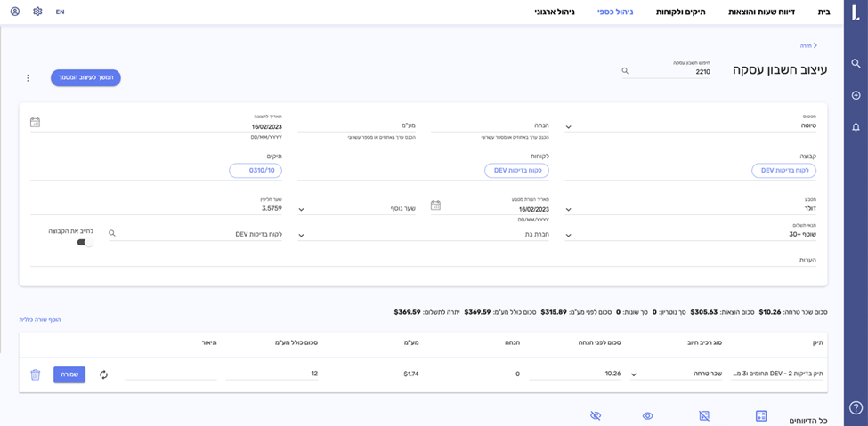The height and width of the screenshot is (426, 868).
Task: Click the blue שמירה save button
Action: coord(69,374)
